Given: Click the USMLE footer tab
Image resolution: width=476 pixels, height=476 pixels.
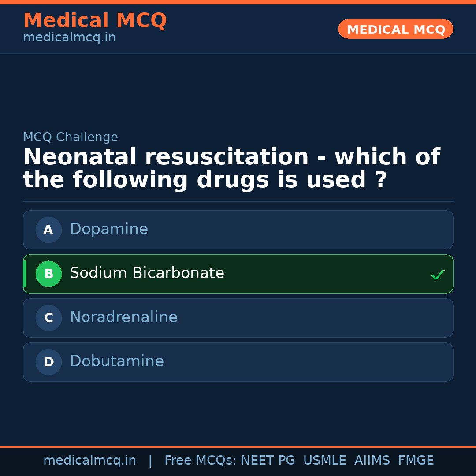Looking at the screenshot, I should coord(325,460).
